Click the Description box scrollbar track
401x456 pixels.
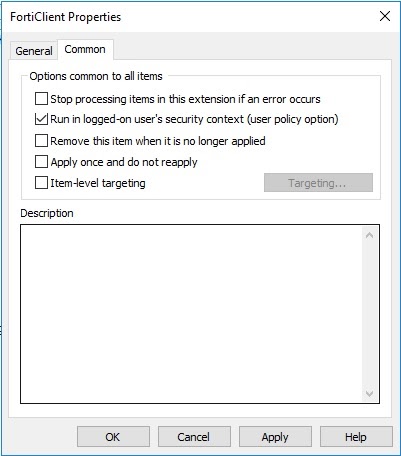coord(369,314)
